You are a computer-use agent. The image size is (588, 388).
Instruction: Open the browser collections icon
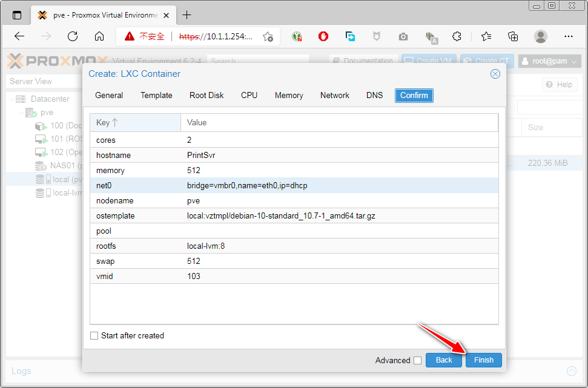click(x=513, y=36)
